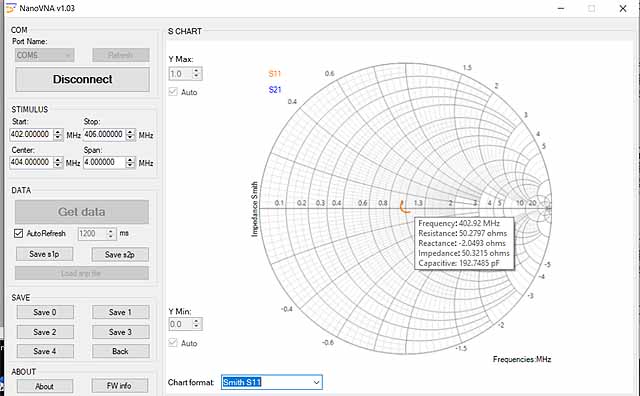Click the Save 3 slot button

point(120,332)
